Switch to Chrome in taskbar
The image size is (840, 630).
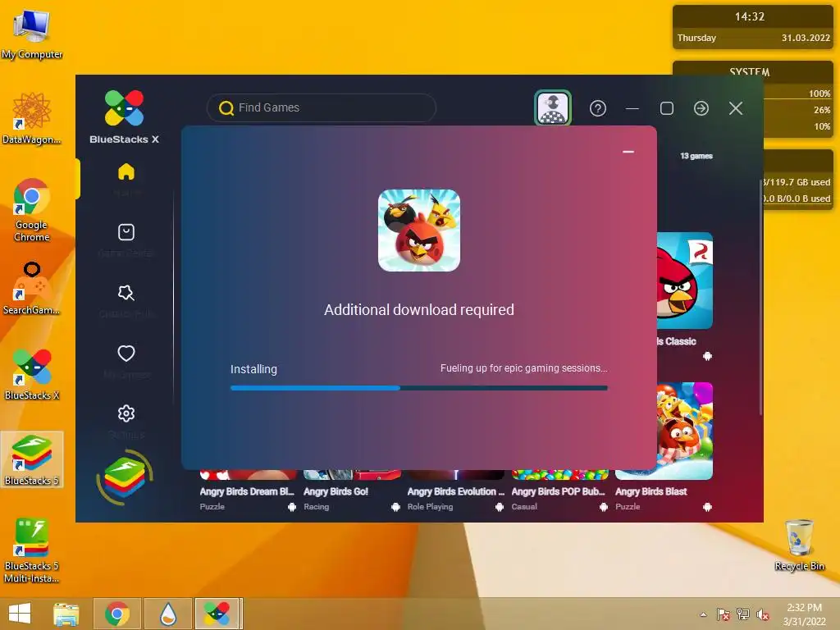(117, 614)
